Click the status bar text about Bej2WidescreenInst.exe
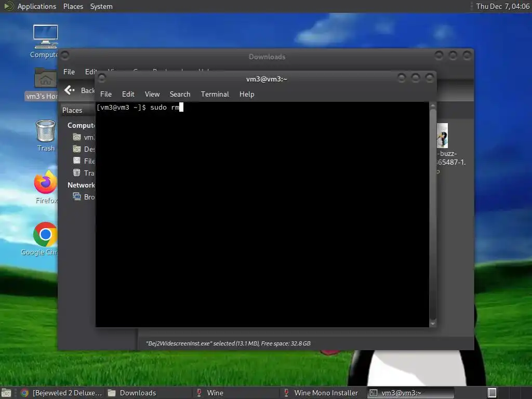Viewport: 532px width, 399px height. coord(228,343)
